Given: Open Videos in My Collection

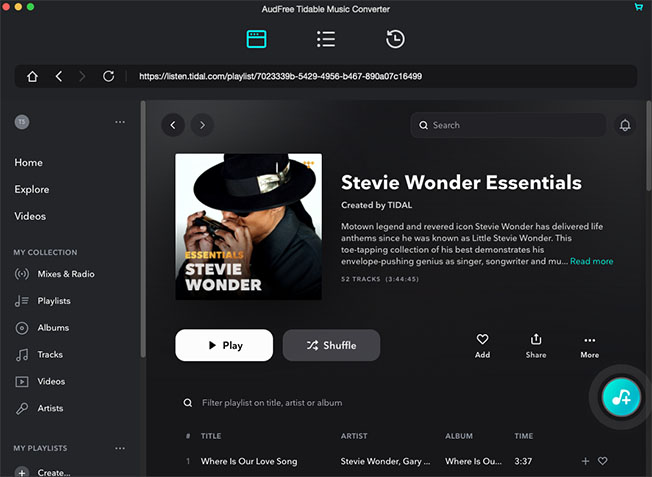Looking at the screenshot, I should 51,381.
